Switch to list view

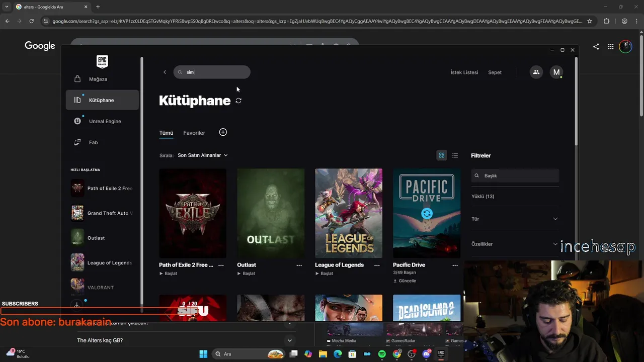click(x=455, y=155)
